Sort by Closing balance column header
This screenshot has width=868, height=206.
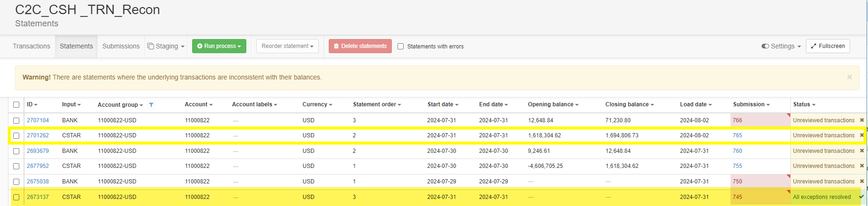[629, 104]
